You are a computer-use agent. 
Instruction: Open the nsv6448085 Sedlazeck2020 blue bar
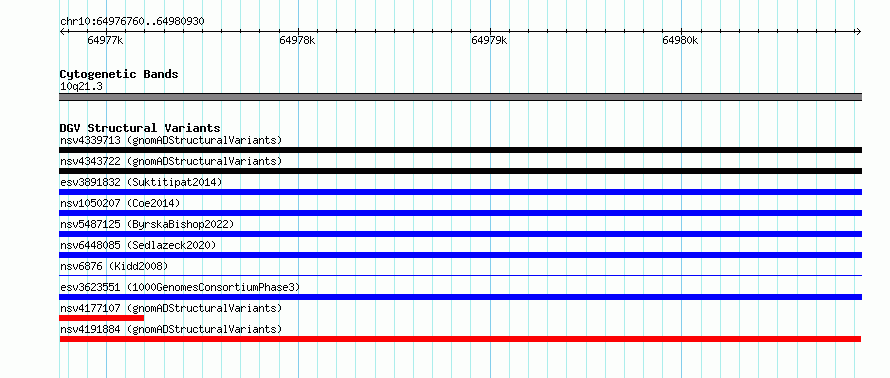coord(460,255)
